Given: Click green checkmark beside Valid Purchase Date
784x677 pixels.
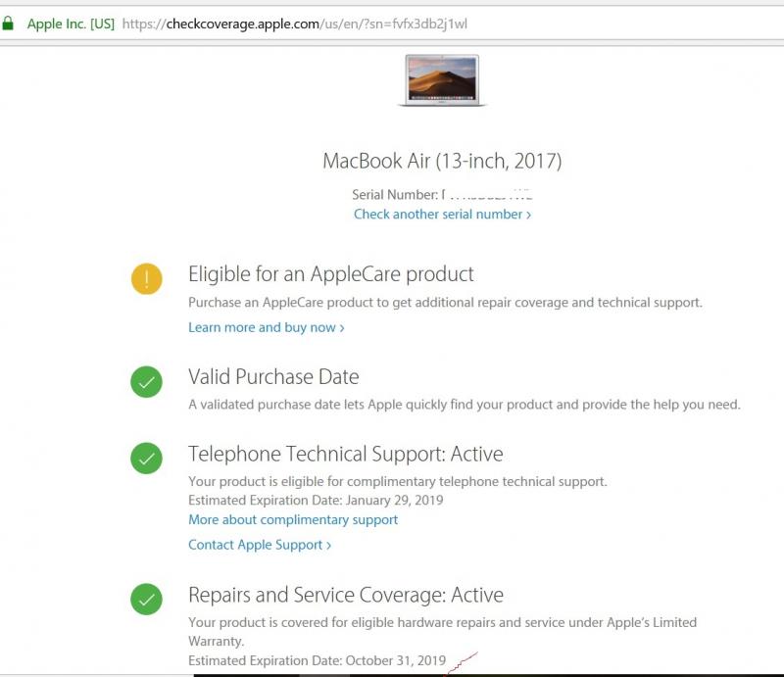Looking at the screenshot, I should point(146,382).
